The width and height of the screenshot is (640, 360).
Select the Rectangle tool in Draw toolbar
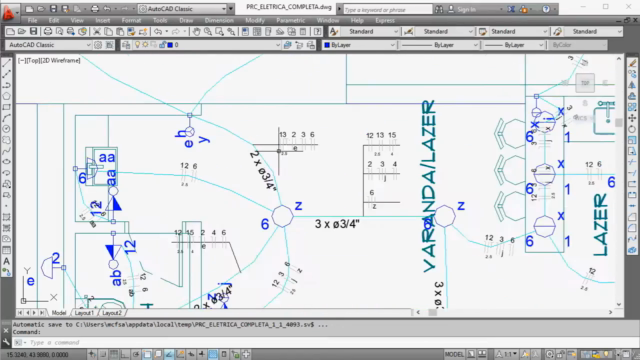[x=7, y=107]
